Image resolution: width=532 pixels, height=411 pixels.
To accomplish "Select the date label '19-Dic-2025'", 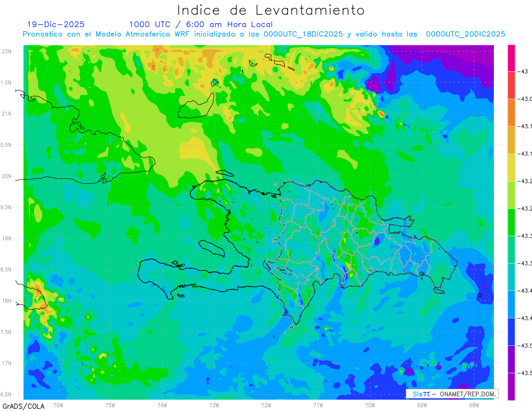I will tap(56, 24).
